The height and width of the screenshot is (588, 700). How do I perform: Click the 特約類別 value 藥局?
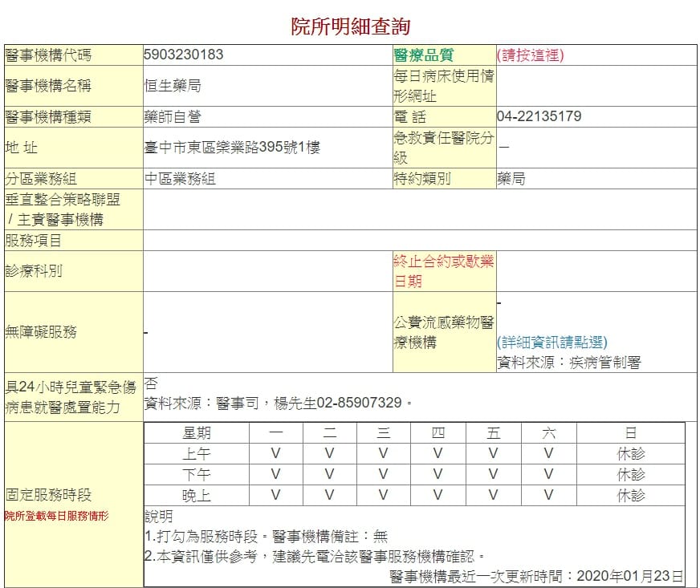coord(520,179)
